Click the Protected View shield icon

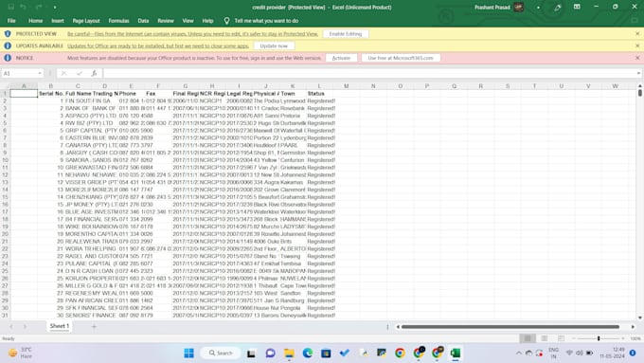[x=8, y=34]
